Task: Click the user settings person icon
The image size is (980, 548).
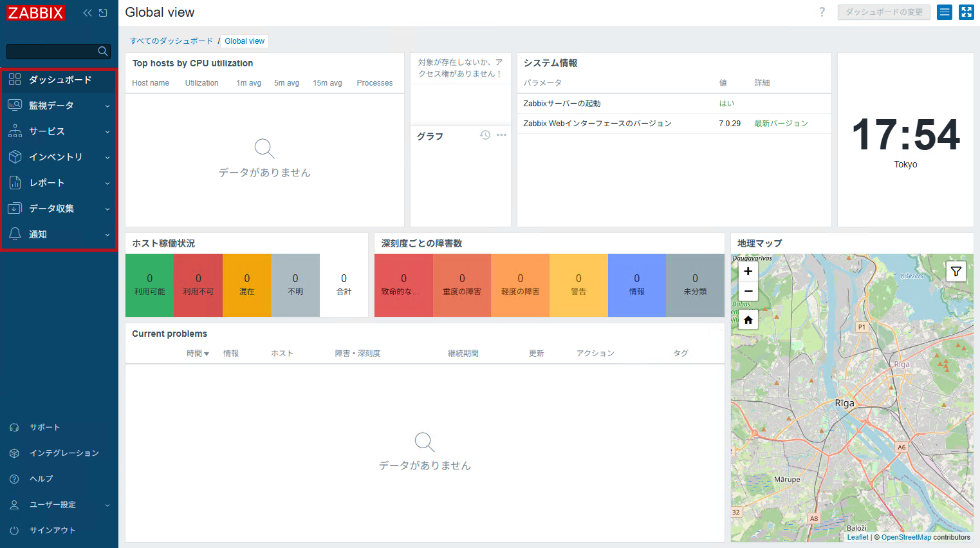Action: tap(14, 505)
